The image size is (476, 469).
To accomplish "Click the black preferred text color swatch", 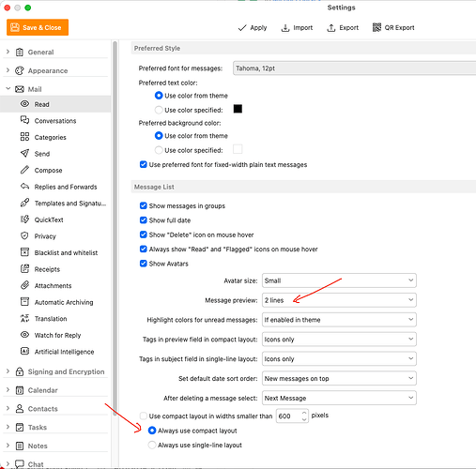I will 238,109.
